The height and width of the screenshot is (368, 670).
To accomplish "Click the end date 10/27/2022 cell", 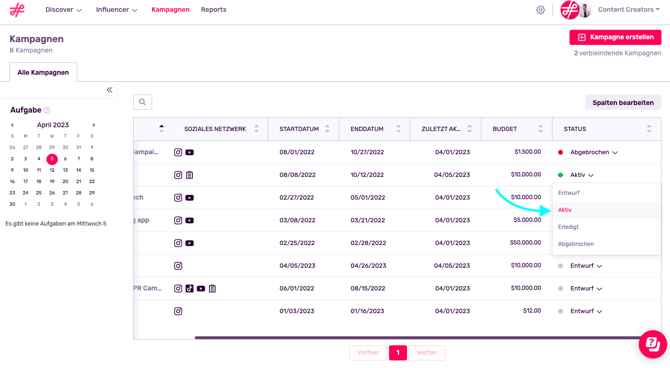I will 367,152.
